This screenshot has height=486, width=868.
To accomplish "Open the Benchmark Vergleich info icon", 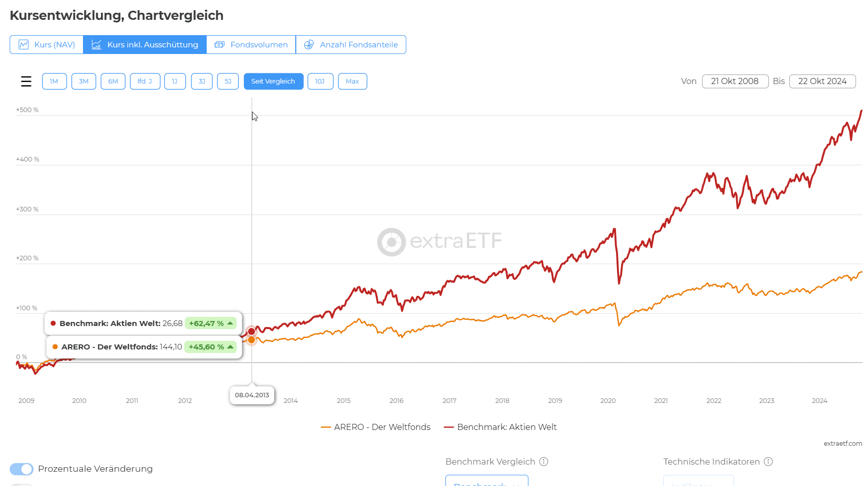I will pyautogui.click(x=544, y=462).
